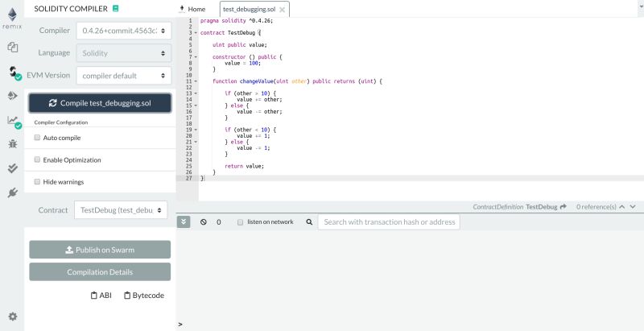The width and height of the screenshot is (644, 331).
Task: Fold the else block at line 21
Action: point(196,142)
